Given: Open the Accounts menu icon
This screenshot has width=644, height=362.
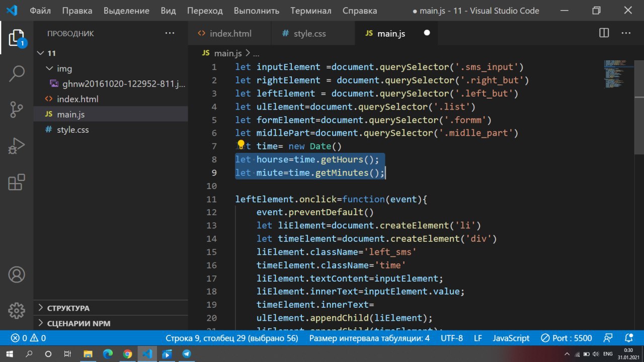Looking at the screenshot, I should (17, 275).
